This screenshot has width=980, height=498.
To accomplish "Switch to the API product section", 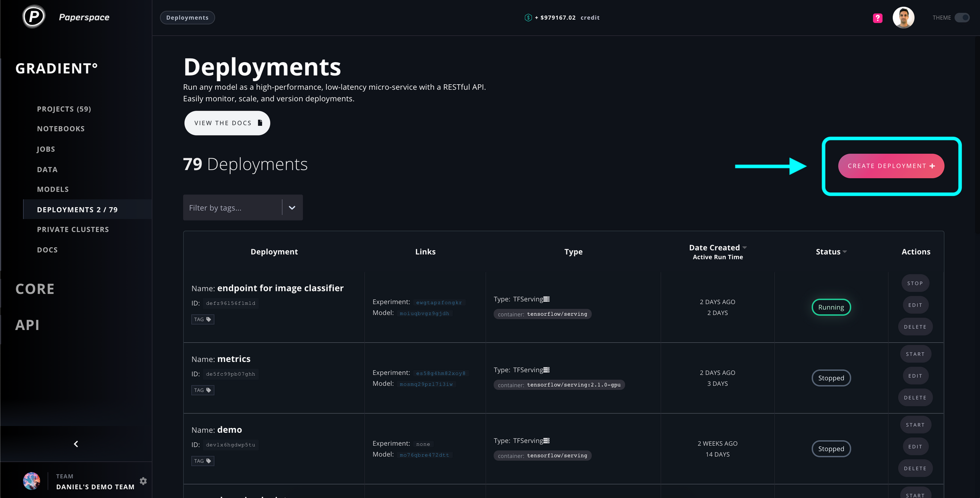I will click(27, 325).
